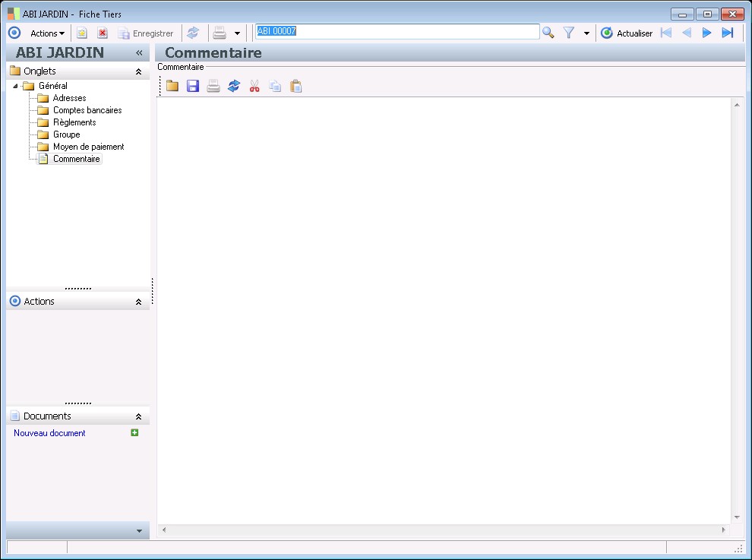Open file folder icon in comment toolbar
The width and height of the screenshot is (752, 560).
[172, 86]
